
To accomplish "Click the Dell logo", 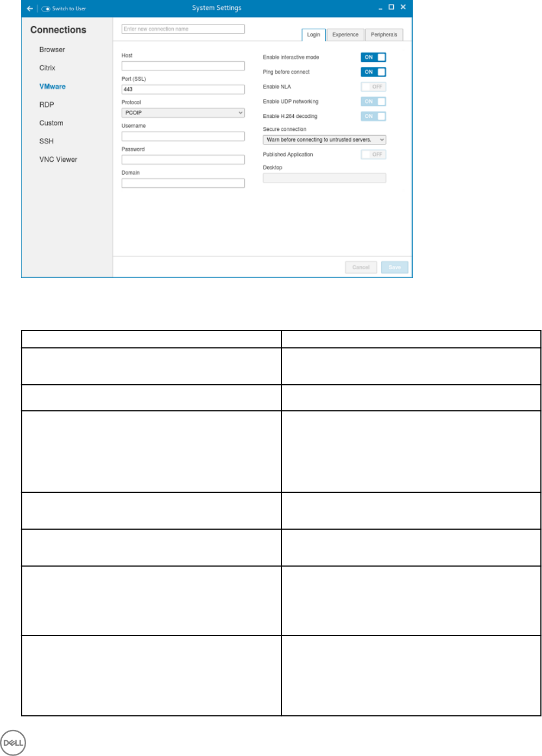I will point(13,743).
